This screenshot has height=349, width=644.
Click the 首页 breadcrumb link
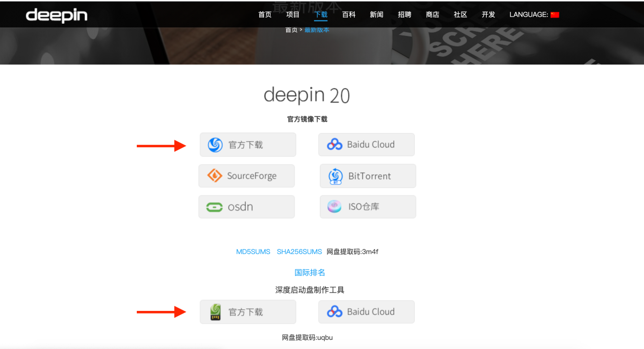pyautogui.click(x=291, y=30)
